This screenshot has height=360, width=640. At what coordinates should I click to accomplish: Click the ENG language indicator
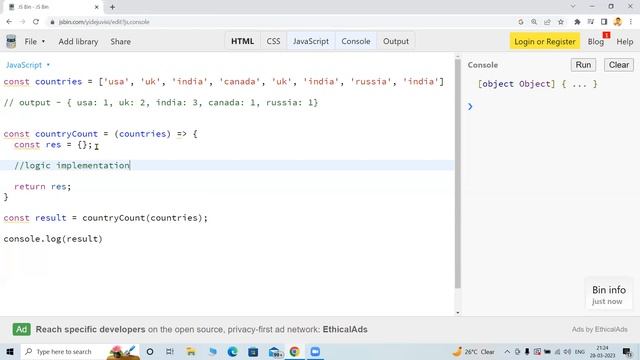pos(580,351)
